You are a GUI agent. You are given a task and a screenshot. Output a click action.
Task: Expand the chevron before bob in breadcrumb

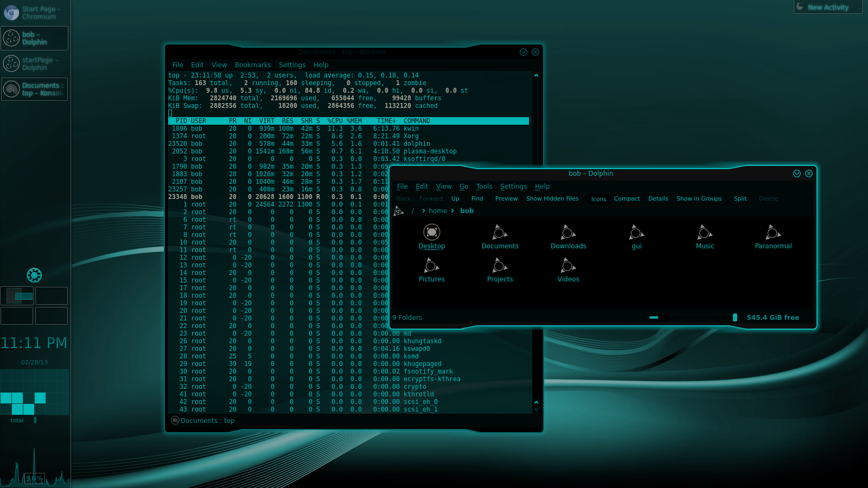[452, 211]
